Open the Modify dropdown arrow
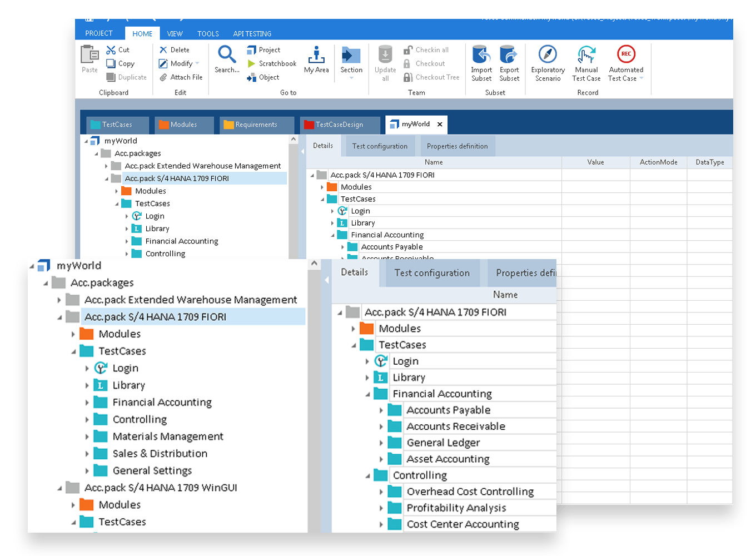Viewport: 756px width, 556px height. pyautogui.click(x=197, y=64)
